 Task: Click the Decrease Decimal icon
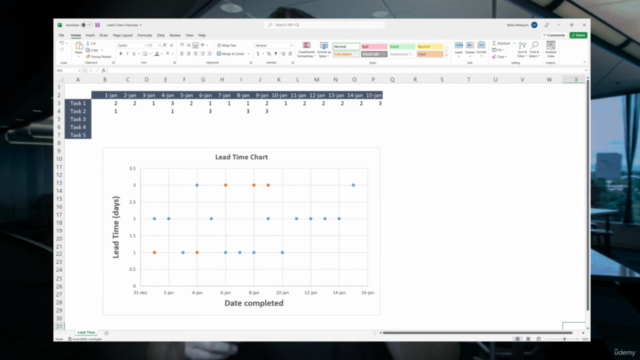290,54
